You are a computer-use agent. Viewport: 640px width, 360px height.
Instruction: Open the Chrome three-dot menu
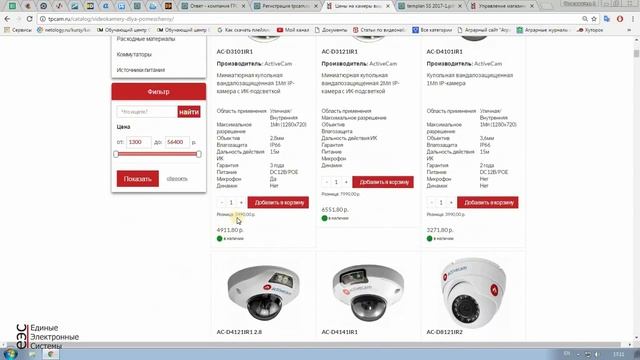[633, 19]
